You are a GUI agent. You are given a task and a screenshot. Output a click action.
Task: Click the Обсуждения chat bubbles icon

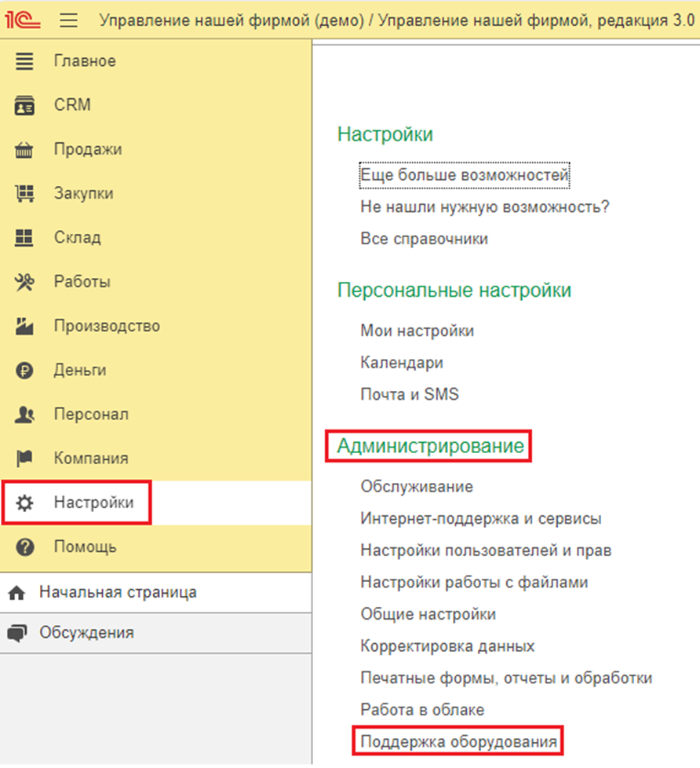coord(17,633)
